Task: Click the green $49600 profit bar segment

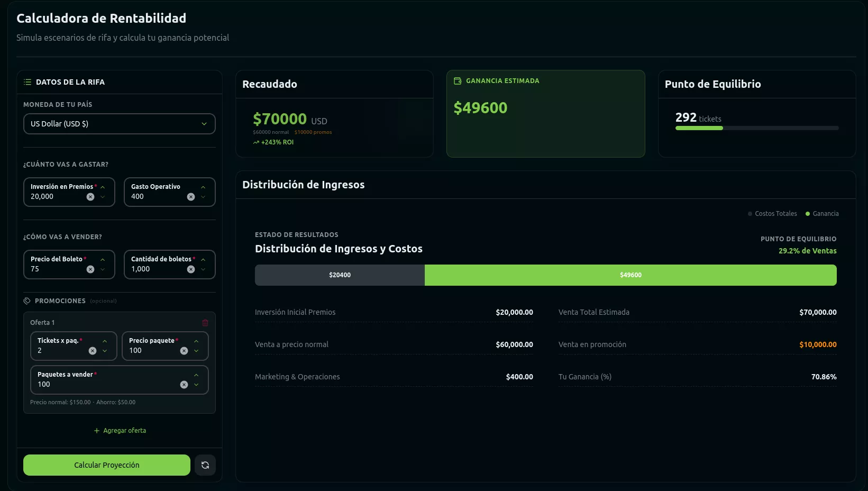Action: 631,275
